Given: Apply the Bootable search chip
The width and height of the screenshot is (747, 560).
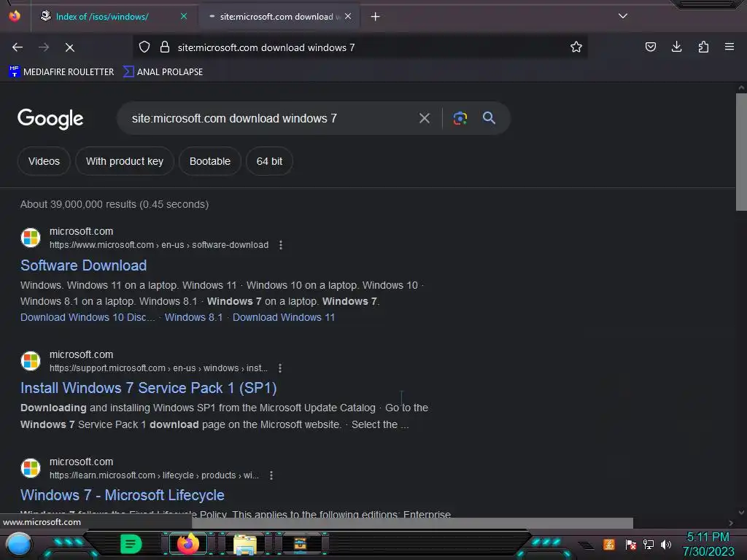Looking at the screenshot, I should (209, 161).
